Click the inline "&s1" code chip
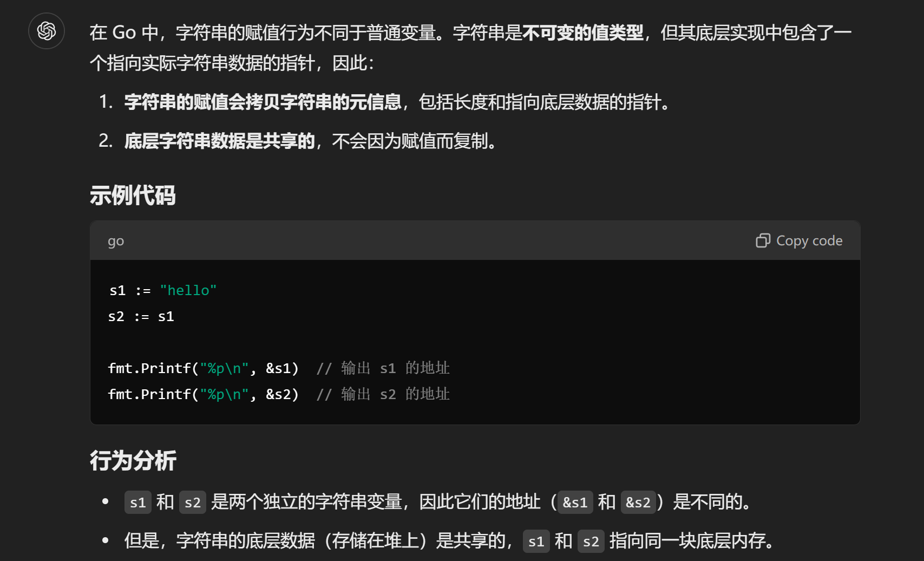This screenshot has height=561, width=924. pyautogui.click(x=575, y=503)
